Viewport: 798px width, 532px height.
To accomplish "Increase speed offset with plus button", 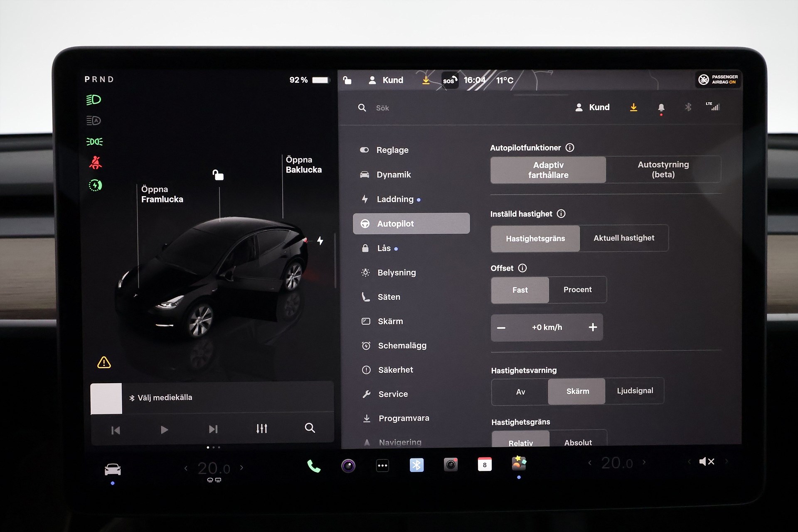I will 593,328.
